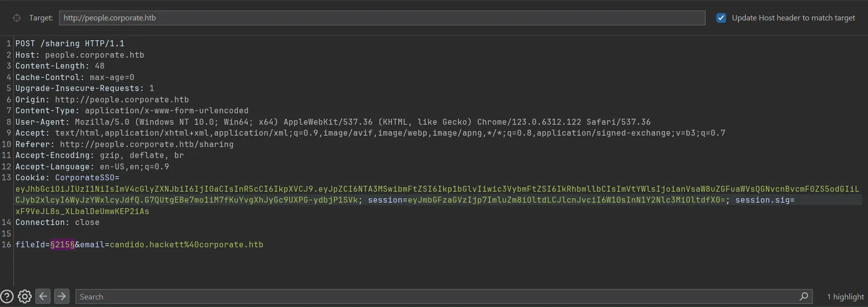Click the Target URL input field
Viewport: 868px width, 307px height.
[x=382, y=18]
